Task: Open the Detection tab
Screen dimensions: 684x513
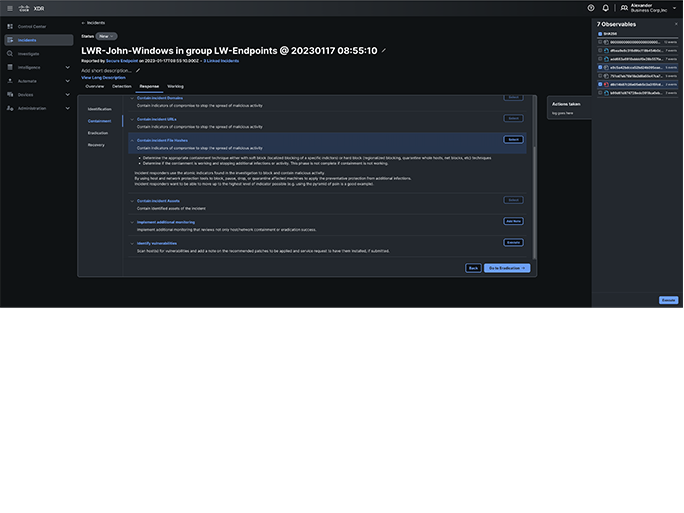Action: (121, 87)
